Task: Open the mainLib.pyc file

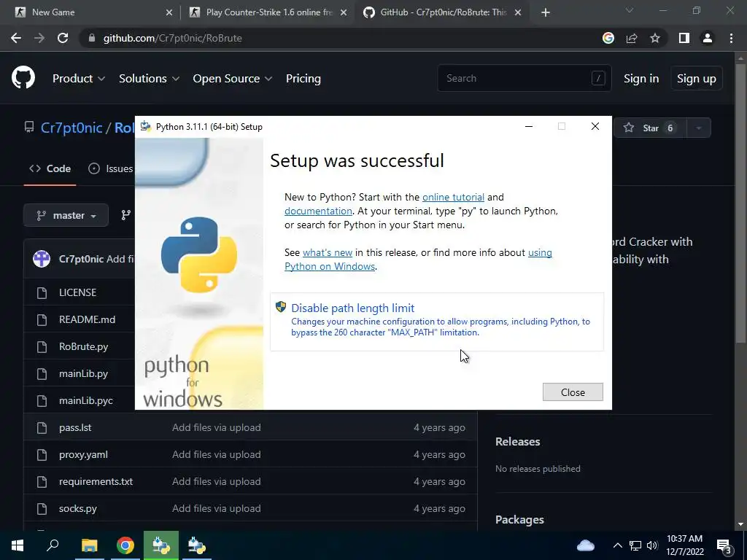Action: click(x=86, y=400)
